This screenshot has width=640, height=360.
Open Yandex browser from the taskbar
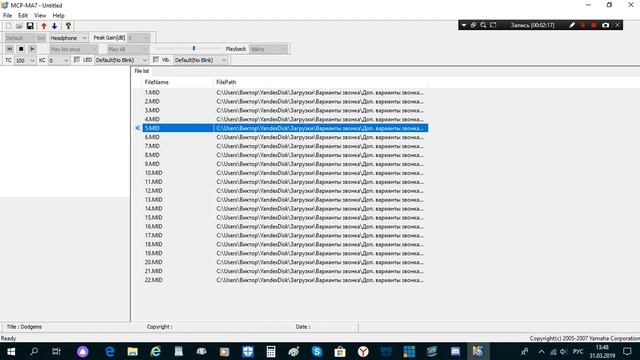click(x=363, y=351)
